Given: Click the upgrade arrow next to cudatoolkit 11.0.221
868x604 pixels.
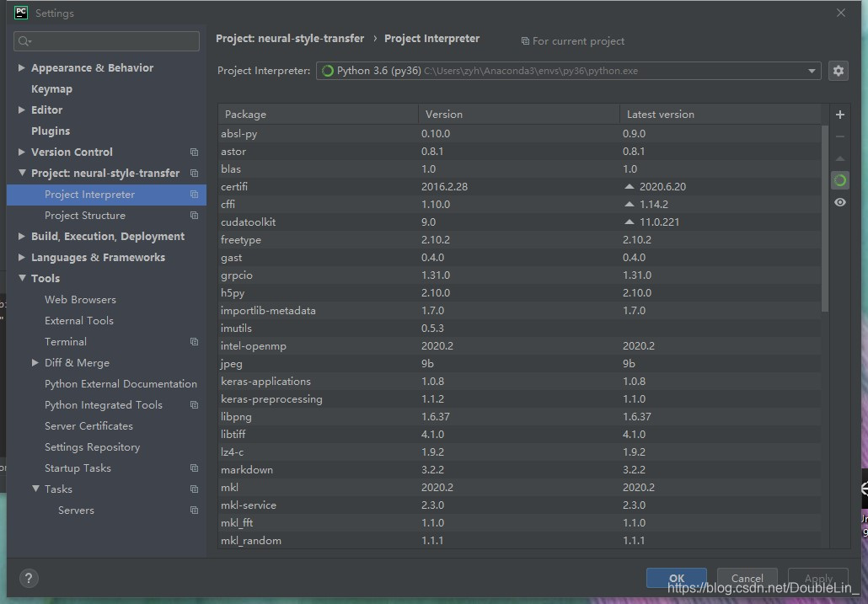Looking at the screenshot, I should [629, 222].
